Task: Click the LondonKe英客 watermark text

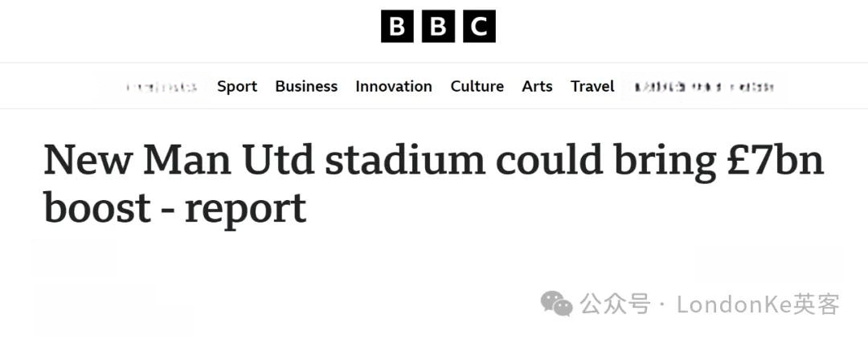Action: (x=758, y=304)
